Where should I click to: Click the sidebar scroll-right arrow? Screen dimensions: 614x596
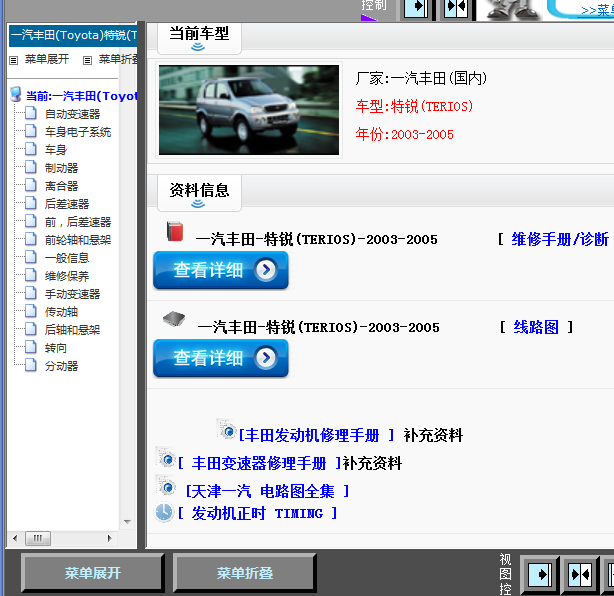(x=110, y=538)
